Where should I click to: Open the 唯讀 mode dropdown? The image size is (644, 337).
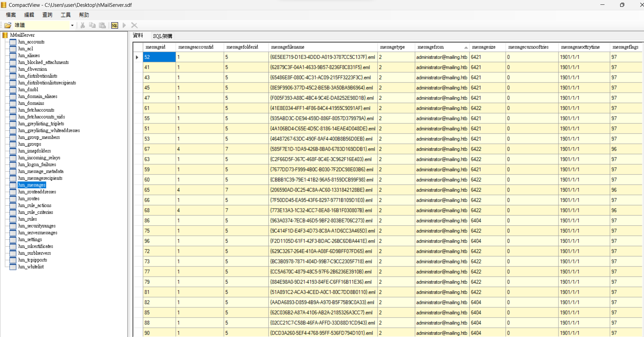click(72, 25)
